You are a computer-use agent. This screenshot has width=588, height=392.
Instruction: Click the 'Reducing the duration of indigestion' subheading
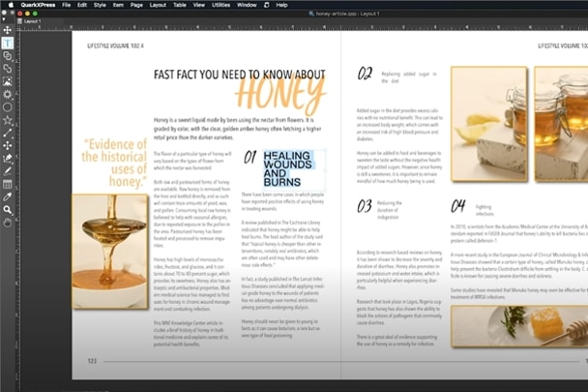(389, 210)
